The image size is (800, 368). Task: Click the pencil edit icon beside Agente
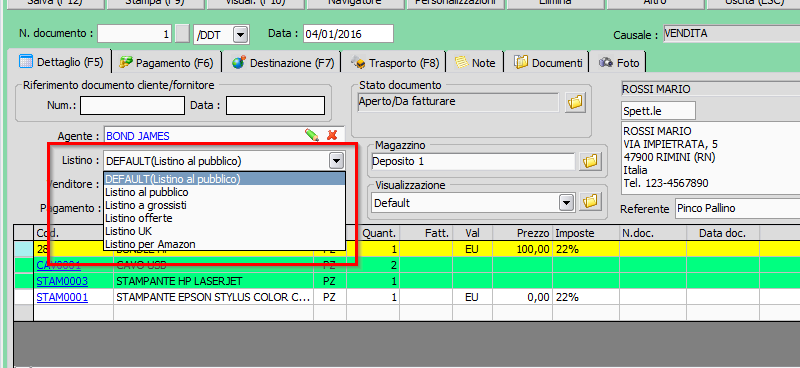coord(312,135)
